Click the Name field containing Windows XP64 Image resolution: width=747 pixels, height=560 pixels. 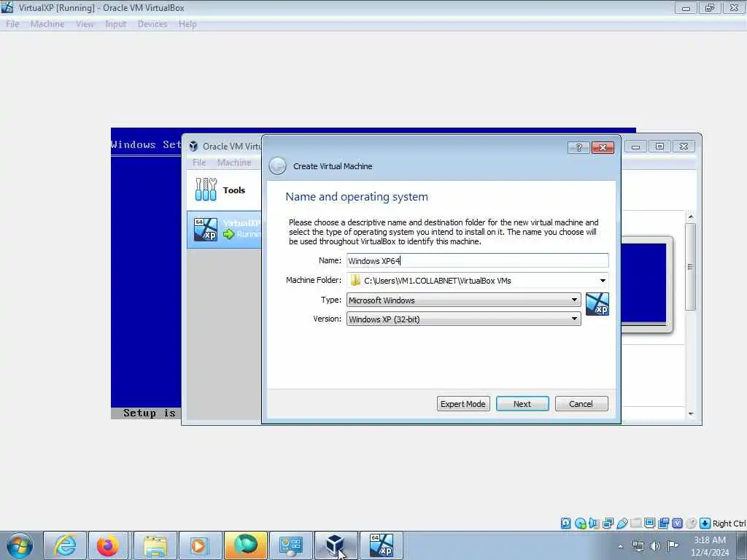(x=477, y=260)
